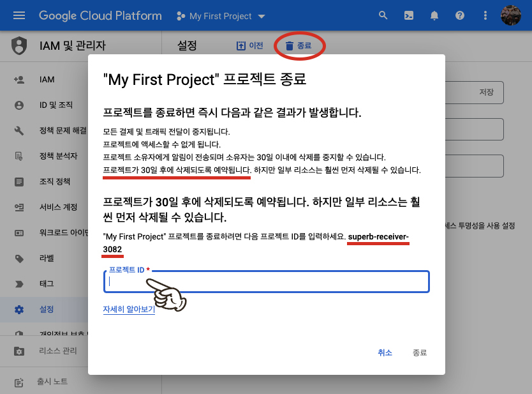Click 취소 to cancel the dialog
532x394 pixels.
(385, 352)
